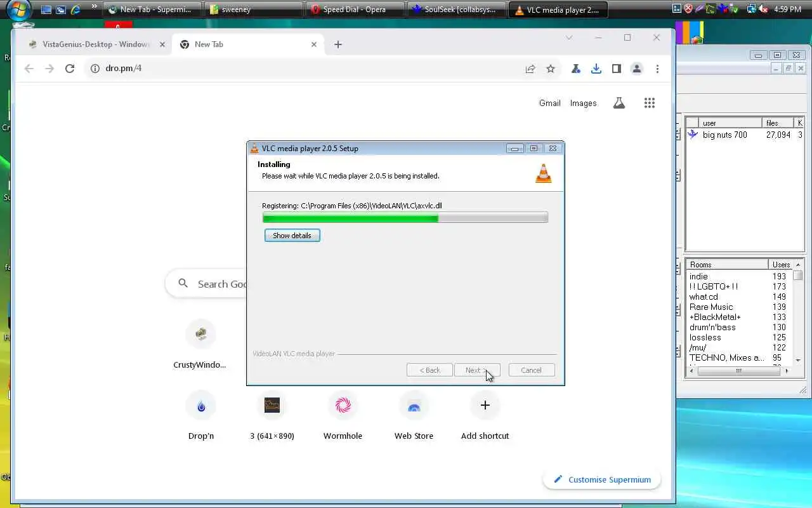Viewport: 812px width, 508px height.
Task: Click the Google search box
Action: tap(206, 284)
